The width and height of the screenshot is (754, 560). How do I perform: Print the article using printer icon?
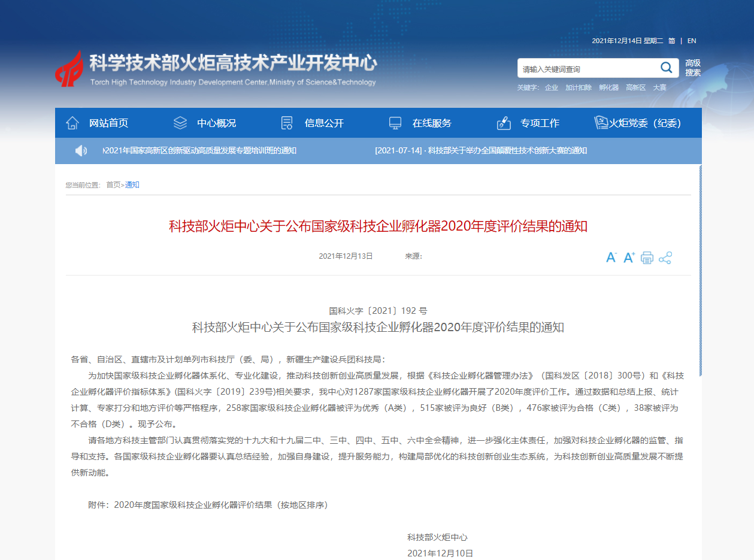click(x=647, y=258)
